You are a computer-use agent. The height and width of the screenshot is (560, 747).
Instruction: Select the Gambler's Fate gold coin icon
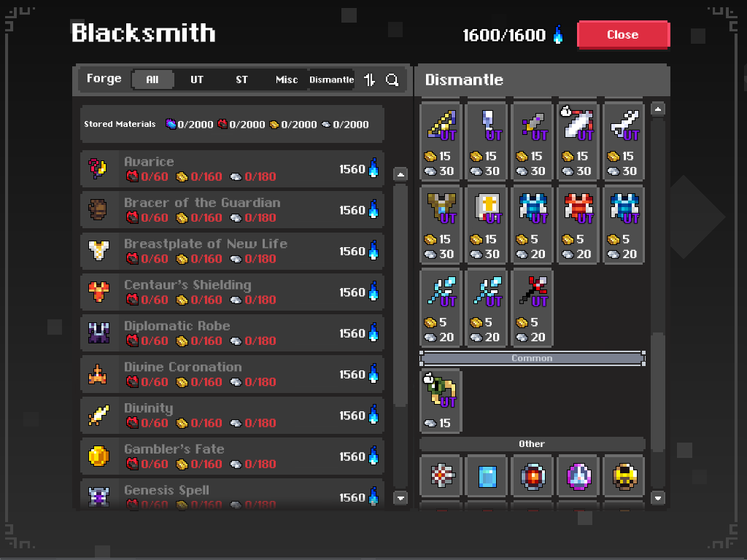click(98, 456)
